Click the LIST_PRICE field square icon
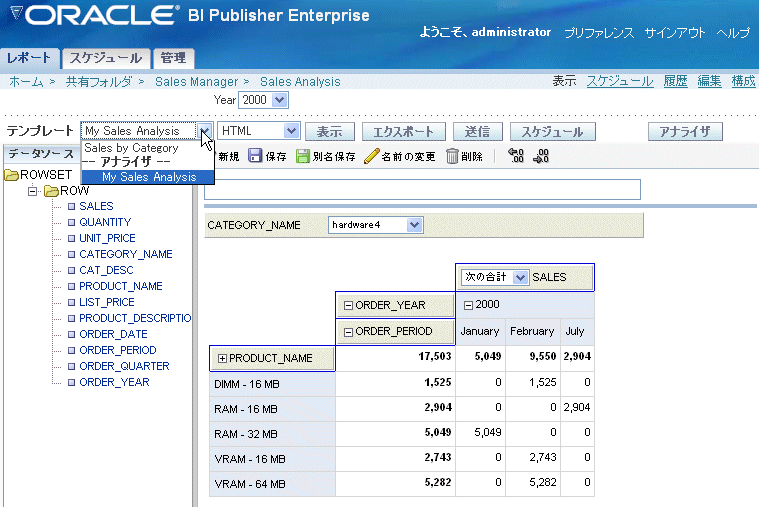The height and width of the screenshot is (507, 759). [72, 302]
